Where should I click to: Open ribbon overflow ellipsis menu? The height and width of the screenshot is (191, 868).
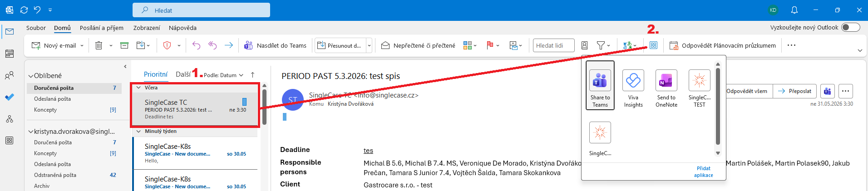[x=791, y=45]
